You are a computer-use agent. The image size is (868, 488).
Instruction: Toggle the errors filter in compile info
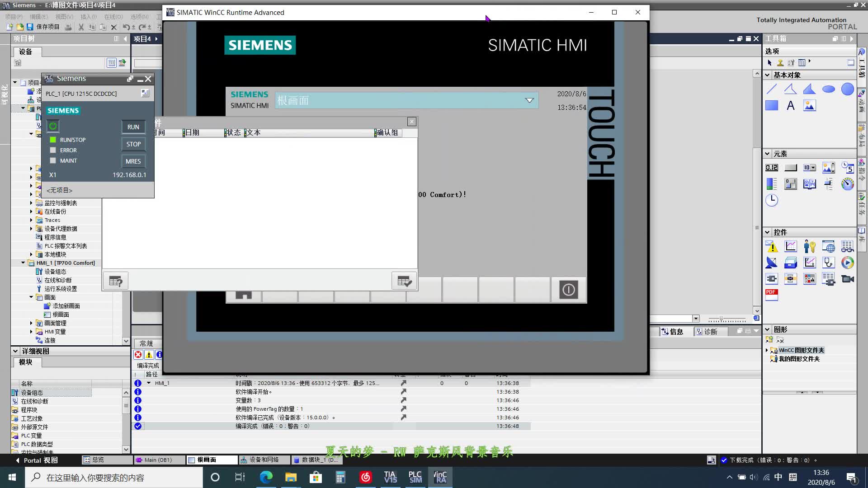click(x=138, y=355)
